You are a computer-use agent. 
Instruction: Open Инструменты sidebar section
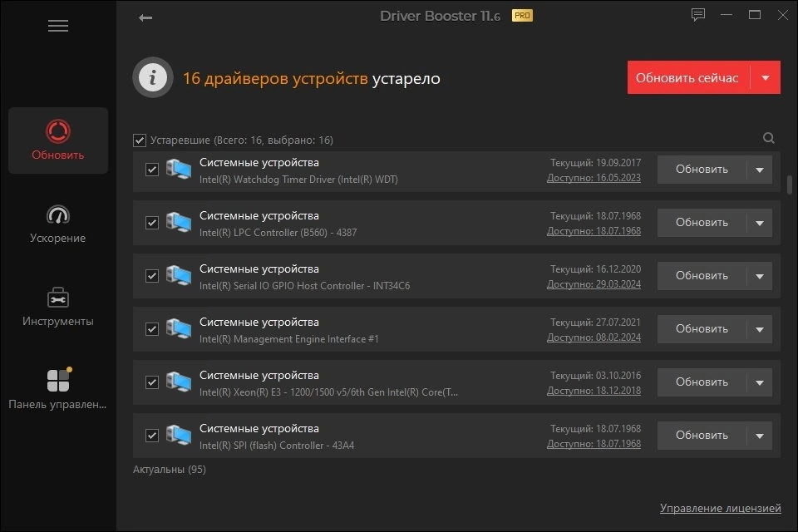[58, 307]
